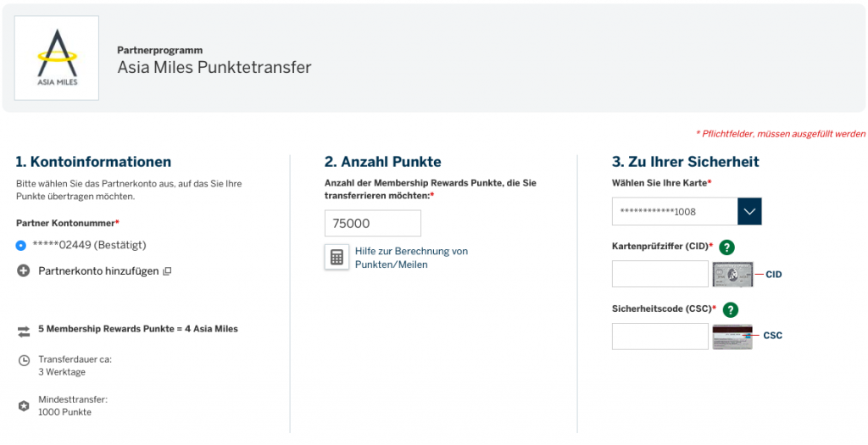The image size is (868, 445).
Task: Click the external window icon after Partnerkonto hinzufügen
Action: coord(167,271)
